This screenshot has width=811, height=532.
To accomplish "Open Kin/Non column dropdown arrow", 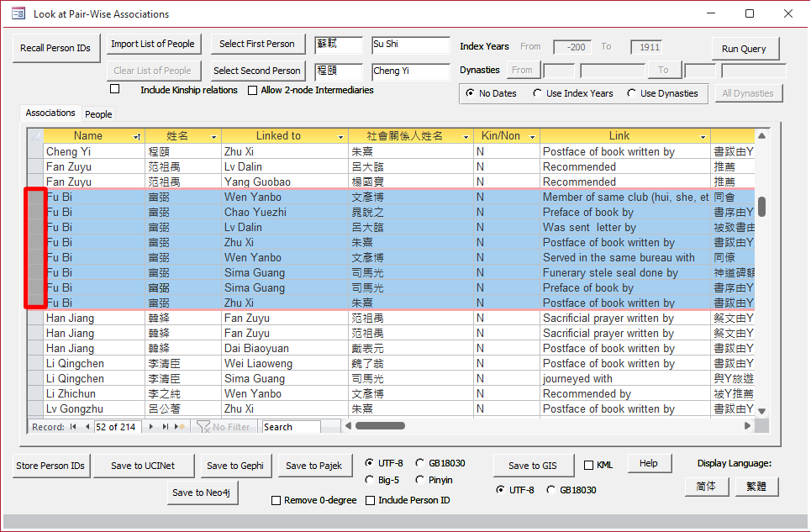I will 532,136.
